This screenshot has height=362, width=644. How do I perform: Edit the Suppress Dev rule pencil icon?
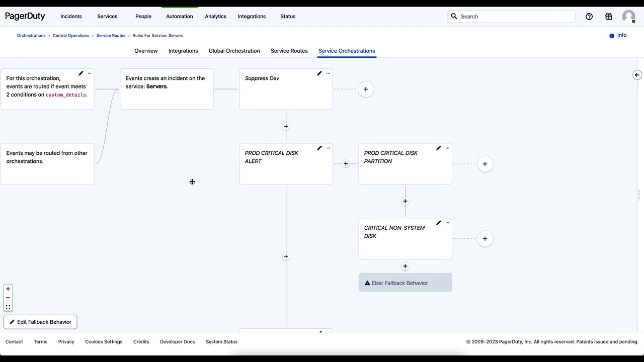319,73
